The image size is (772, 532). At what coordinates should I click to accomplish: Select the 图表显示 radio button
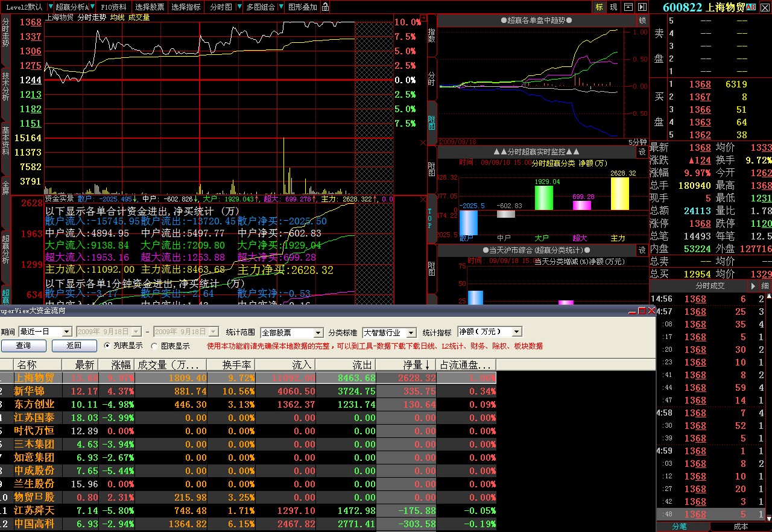[x=154, y=346]
